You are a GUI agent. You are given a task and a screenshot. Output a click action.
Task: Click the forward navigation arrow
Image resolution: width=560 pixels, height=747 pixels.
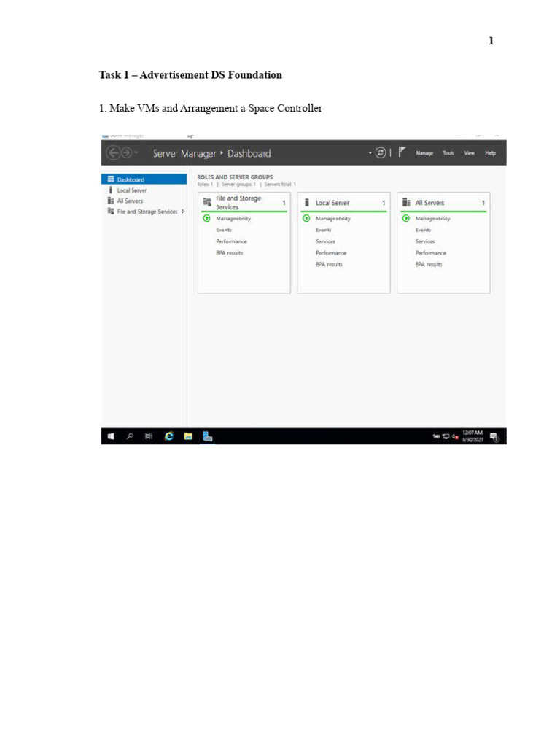click(126, 153)
